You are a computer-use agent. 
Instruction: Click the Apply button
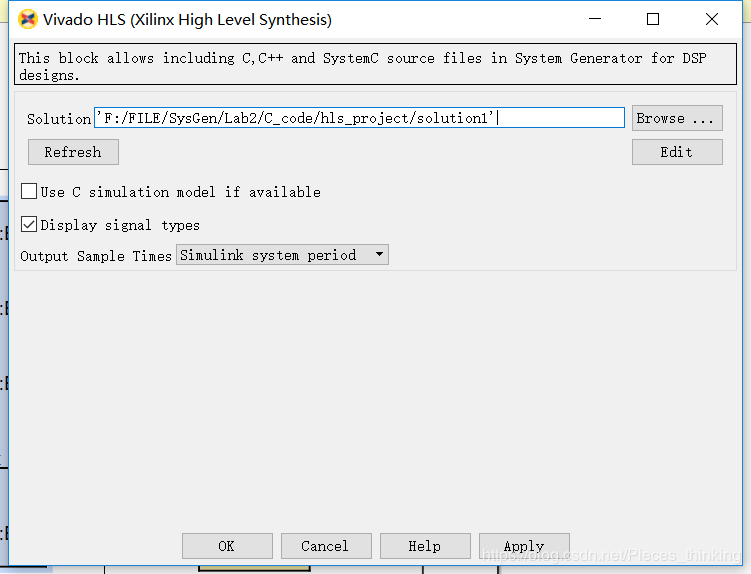pos(524,546)
